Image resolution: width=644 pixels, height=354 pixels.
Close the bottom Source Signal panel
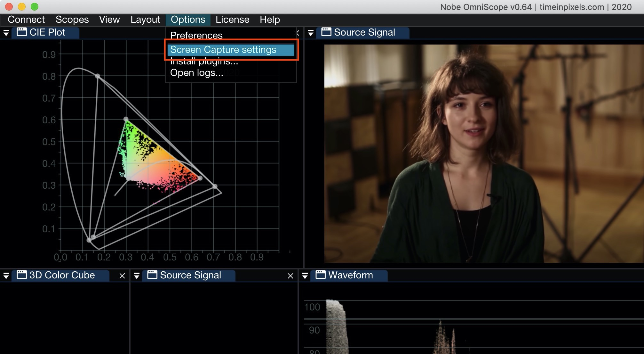[290, 276]
